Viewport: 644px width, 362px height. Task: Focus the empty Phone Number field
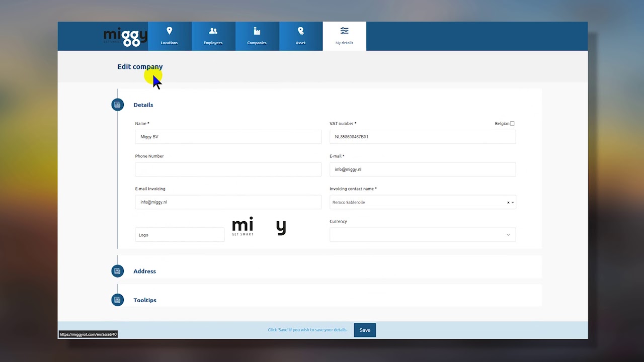click(228, 169)
